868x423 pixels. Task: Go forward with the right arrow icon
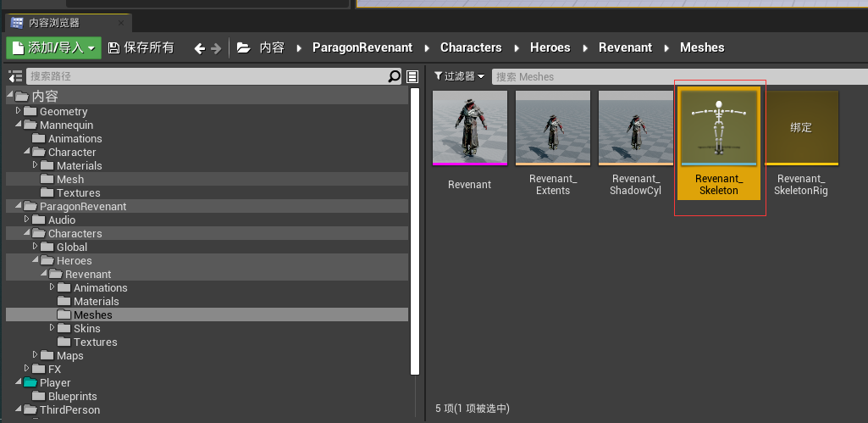pyautogui.click(x=216, y=48)
